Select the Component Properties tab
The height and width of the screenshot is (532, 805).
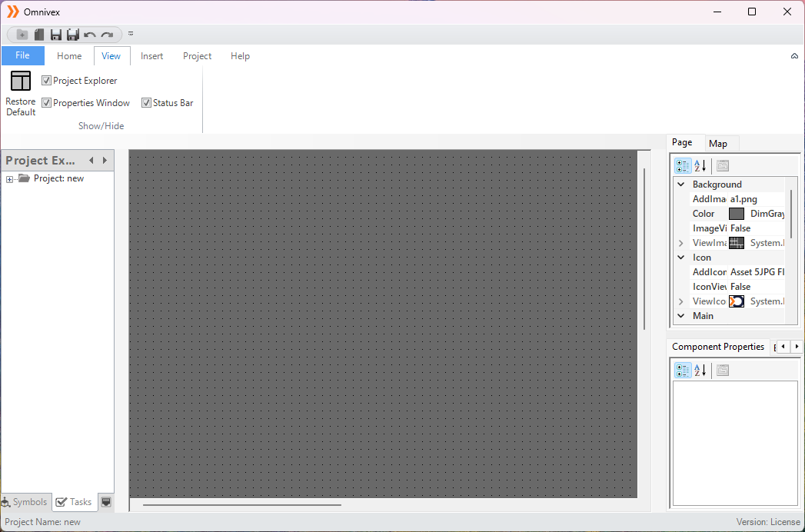click(718, 347)
